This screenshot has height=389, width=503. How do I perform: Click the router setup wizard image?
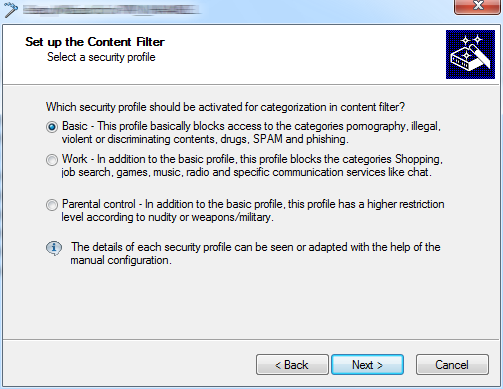click(x=470, y=54)
